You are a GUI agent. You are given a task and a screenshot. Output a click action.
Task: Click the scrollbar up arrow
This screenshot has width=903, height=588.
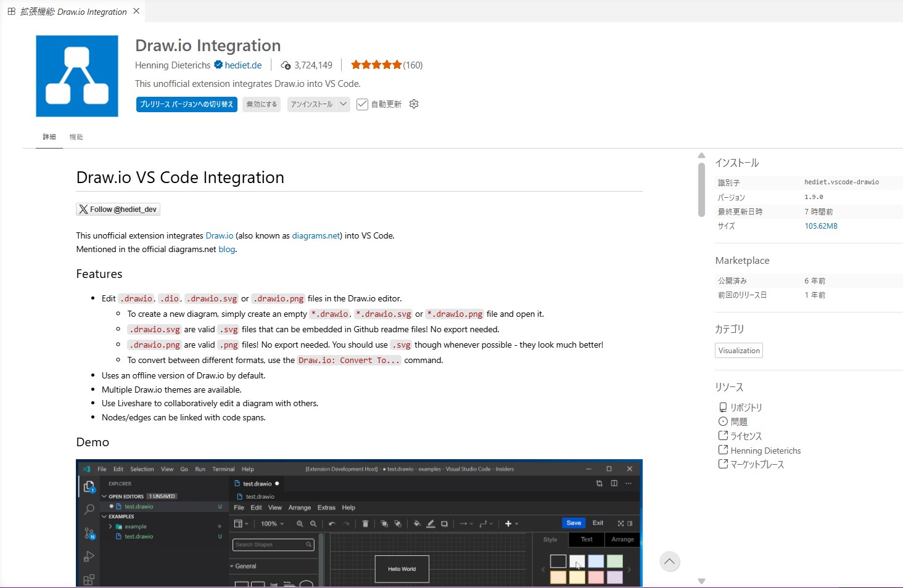tap(701, 155)
